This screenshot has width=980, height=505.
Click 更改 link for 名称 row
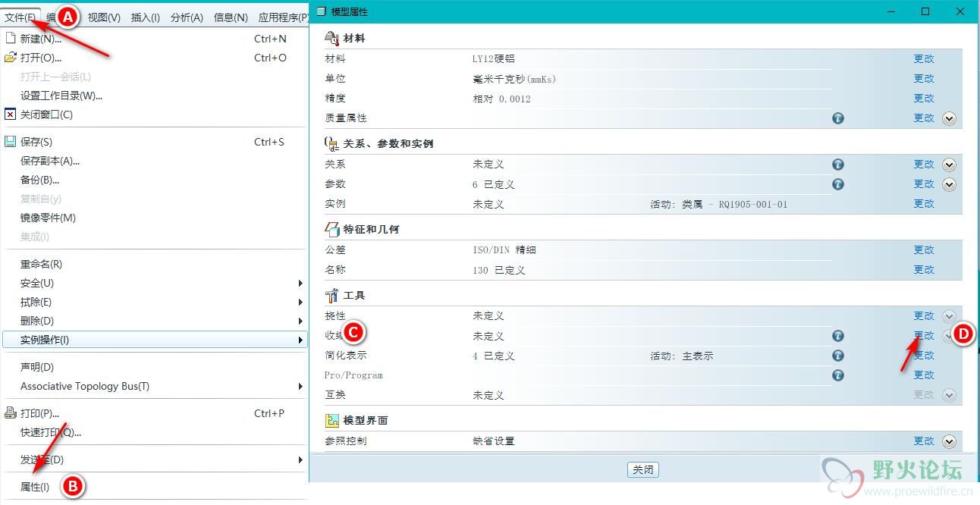point(924,270)
